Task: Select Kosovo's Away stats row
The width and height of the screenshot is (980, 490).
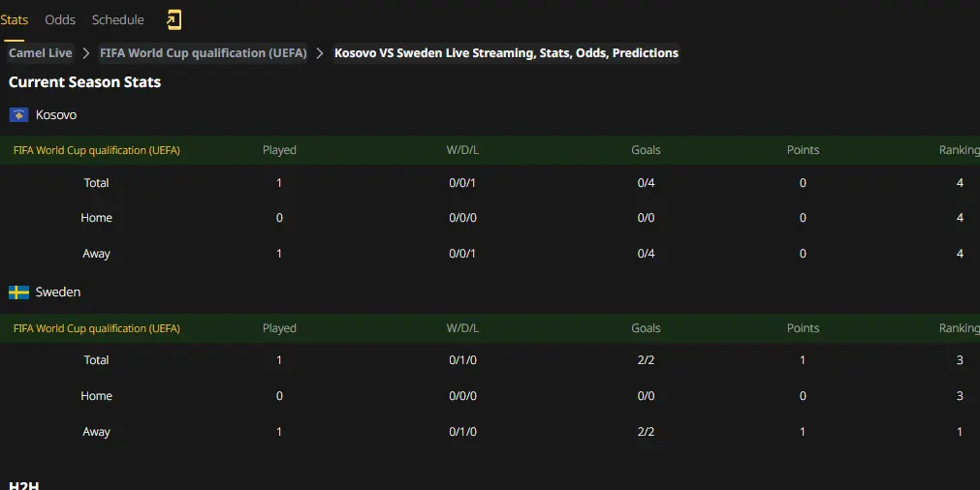Action: (x=490, y=254)
